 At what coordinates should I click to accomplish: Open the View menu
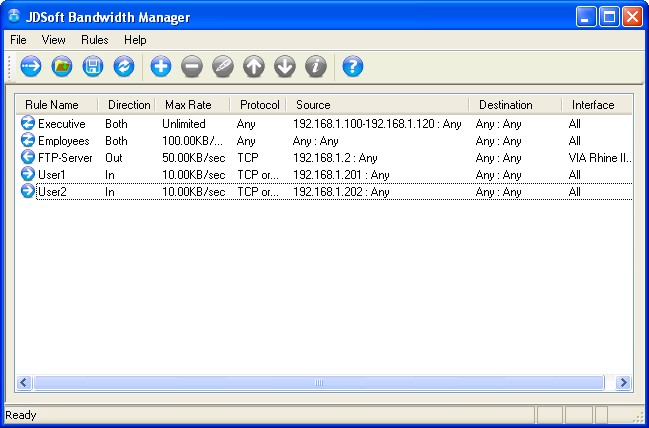(x=54, y=40)
